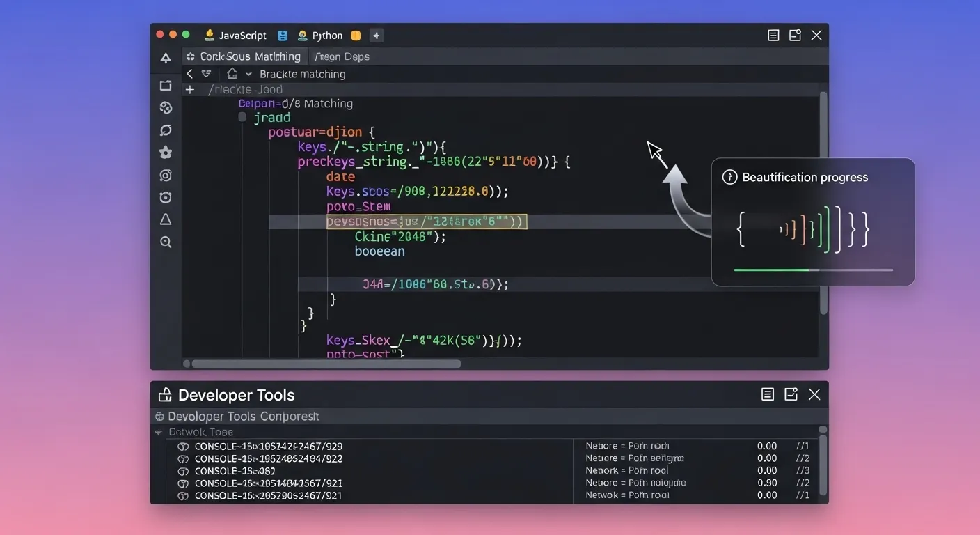Toggle the breakpoint marker beside jradd
Image resolution: width=980 pixels, height=535 pixels.
tap(242, 117)
